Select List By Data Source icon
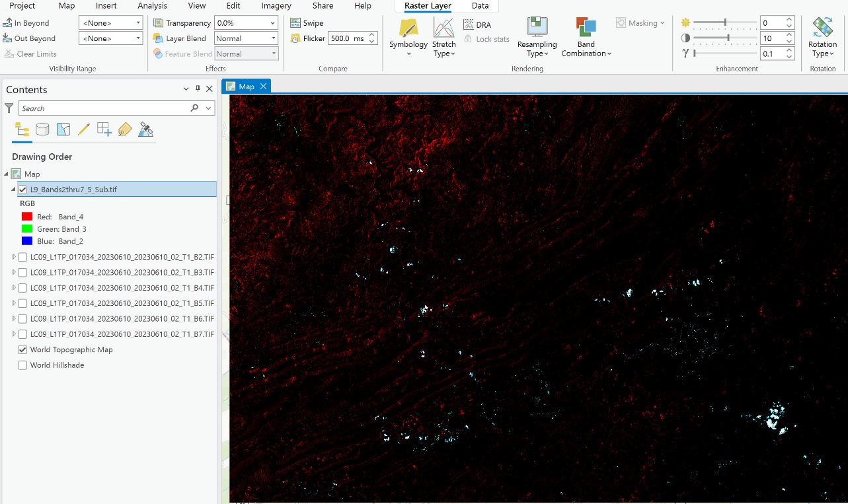848x504 pixels. [x=42, y=129]
